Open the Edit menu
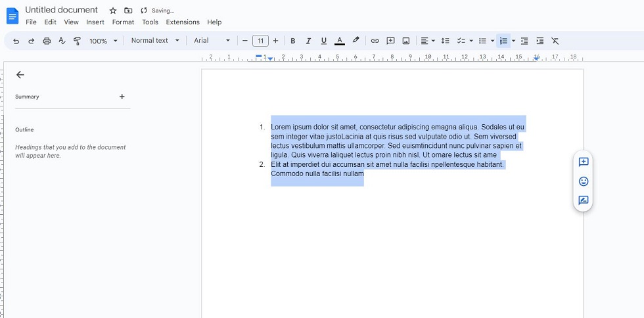Viewport: 644px width, 318px height. coord(50,22)
